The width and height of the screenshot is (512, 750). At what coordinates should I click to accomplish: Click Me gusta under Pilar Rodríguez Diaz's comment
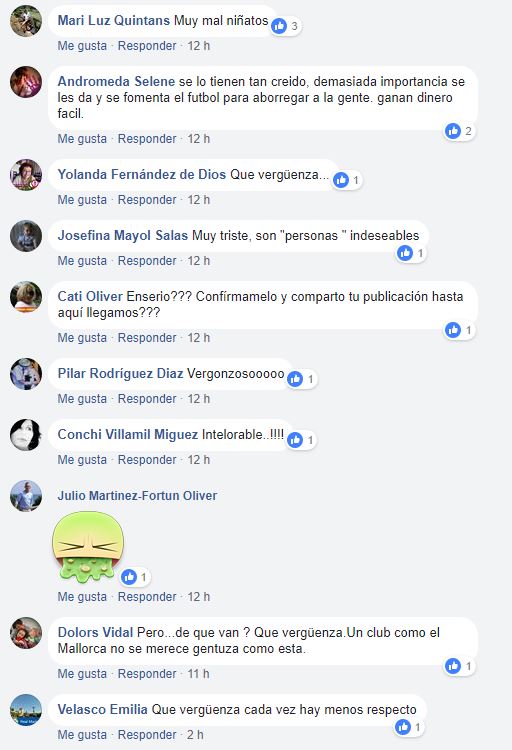(x=82, y=399)
